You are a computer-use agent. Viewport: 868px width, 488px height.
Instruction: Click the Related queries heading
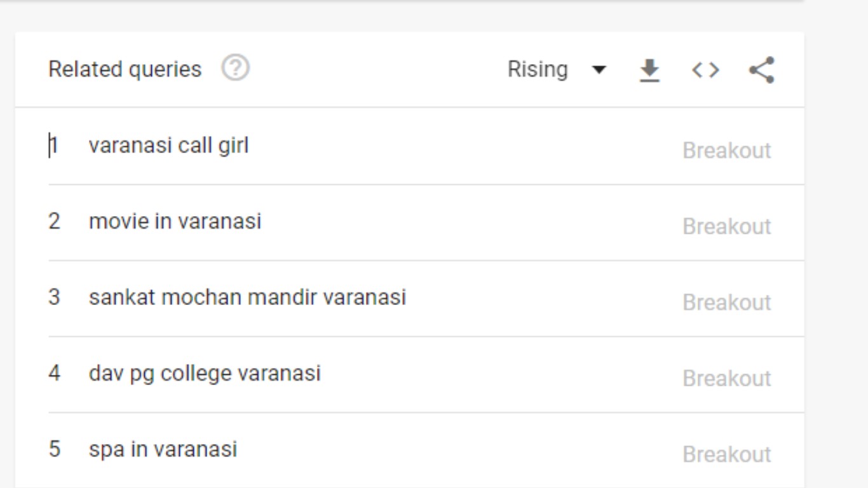click(125, 69)
